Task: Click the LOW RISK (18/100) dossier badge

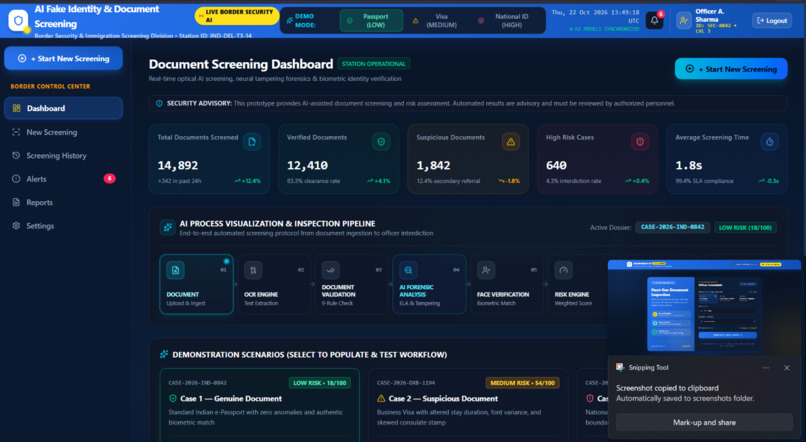Action: (x=745, y=227)
